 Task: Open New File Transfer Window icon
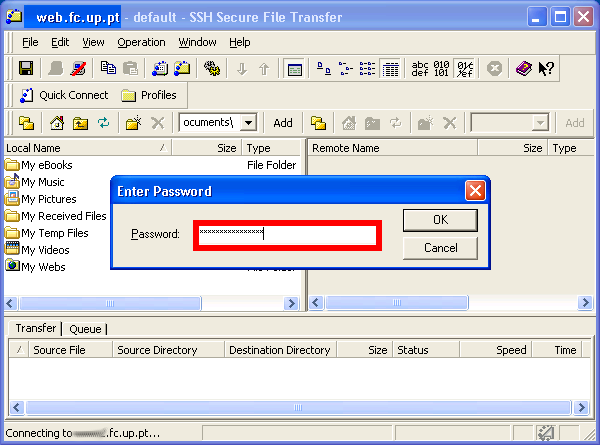(x=182, y=68)
